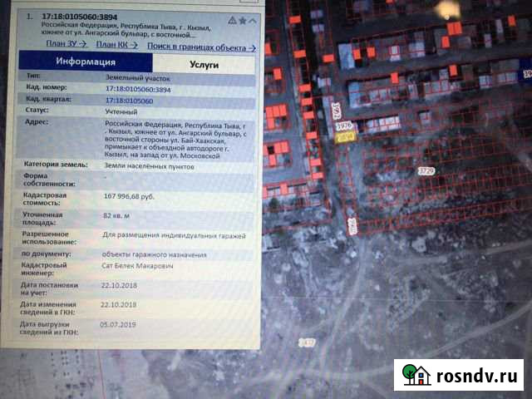Viewport: 532px width, 399px height.
Task: Click the star favorite icon
Action: [242, 21]
